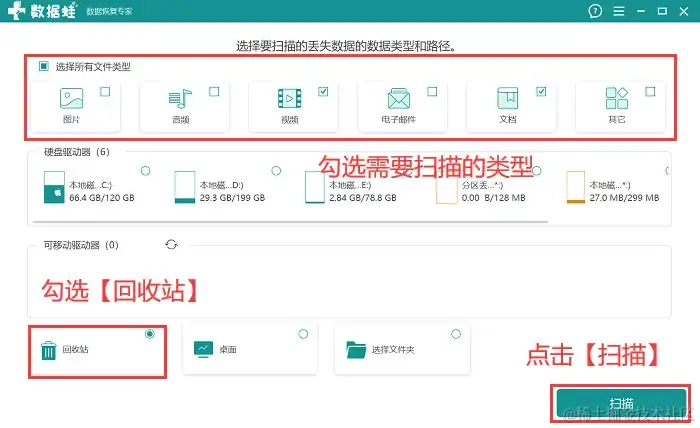Click the 299 MB local disk icon
The height and width of the screenshot is (428, 700).
pos(575,187)
